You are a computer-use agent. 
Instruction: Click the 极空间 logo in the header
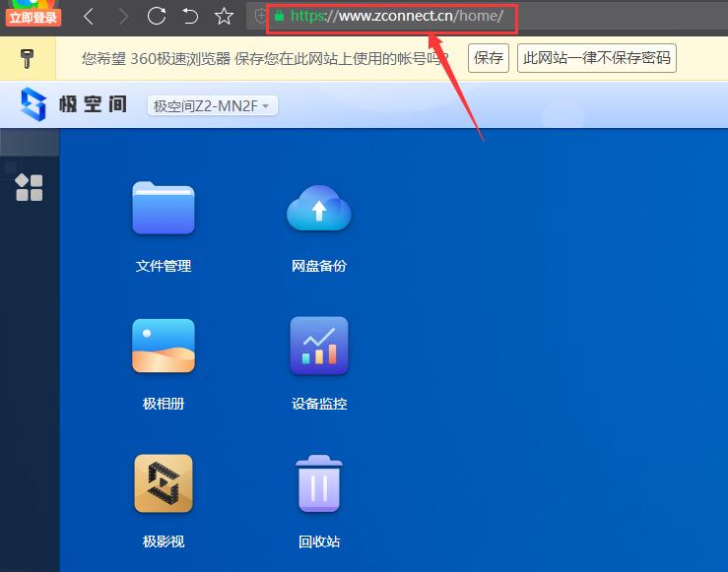click(33, 104)
